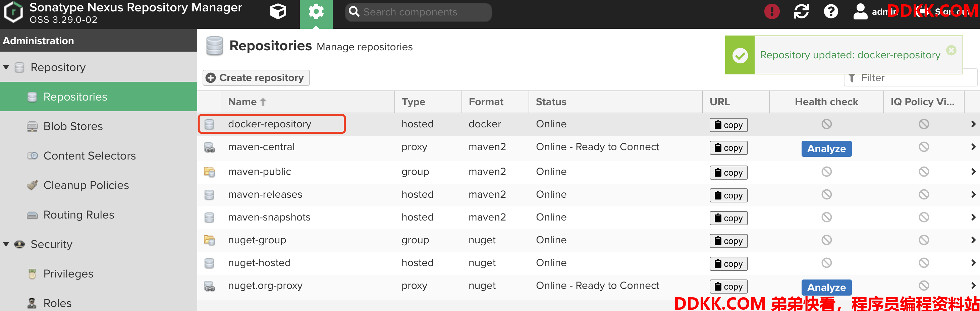Copy URL of maven-central
This screenshot has width=980, height=311.
click(728, 148)
